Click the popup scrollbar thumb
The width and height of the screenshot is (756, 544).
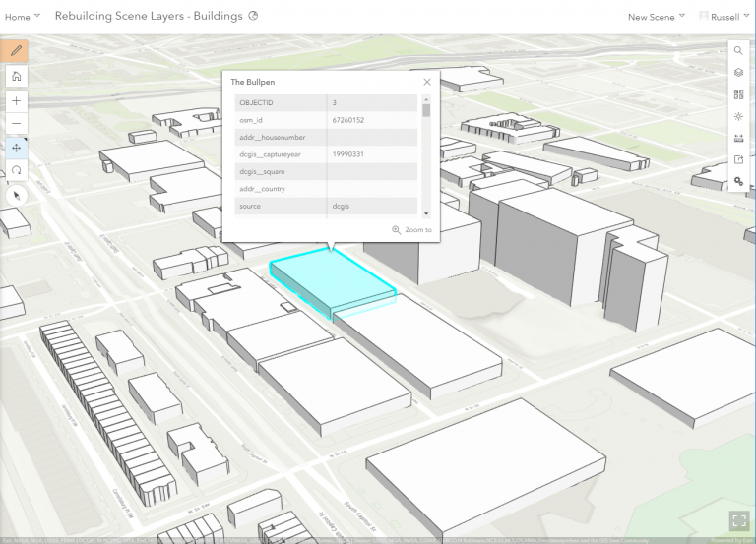[x=426, y=110]
